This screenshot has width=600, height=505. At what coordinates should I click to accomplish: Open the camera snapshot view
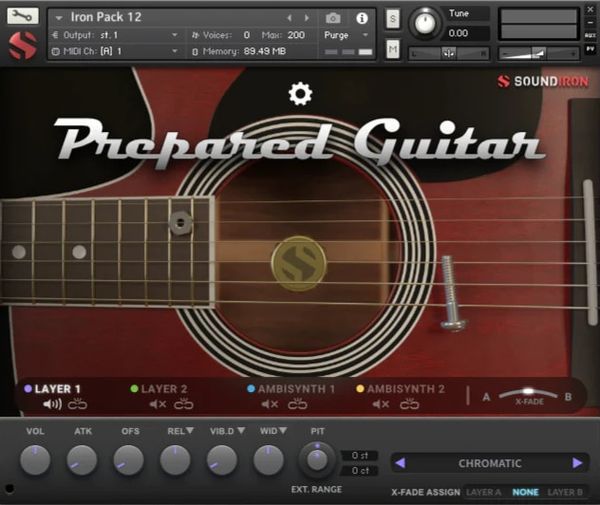[333, 18]
